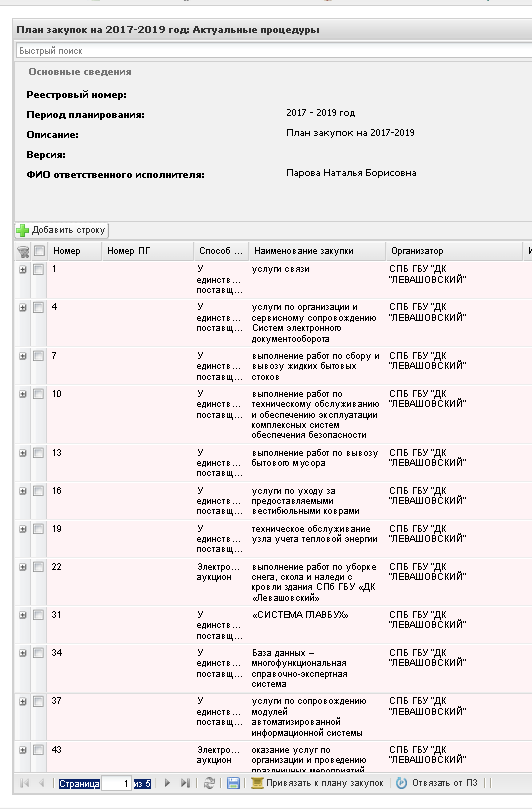Check the box for row number 13
Viewport: 532px width, 809px height.
point(39,453)
